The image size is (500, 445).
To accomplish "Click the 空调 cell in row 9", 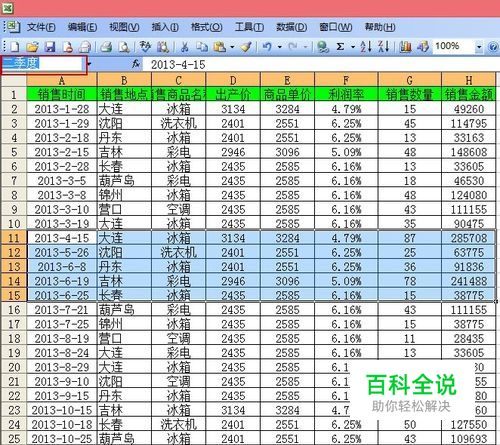I will (x=178, y=209).
